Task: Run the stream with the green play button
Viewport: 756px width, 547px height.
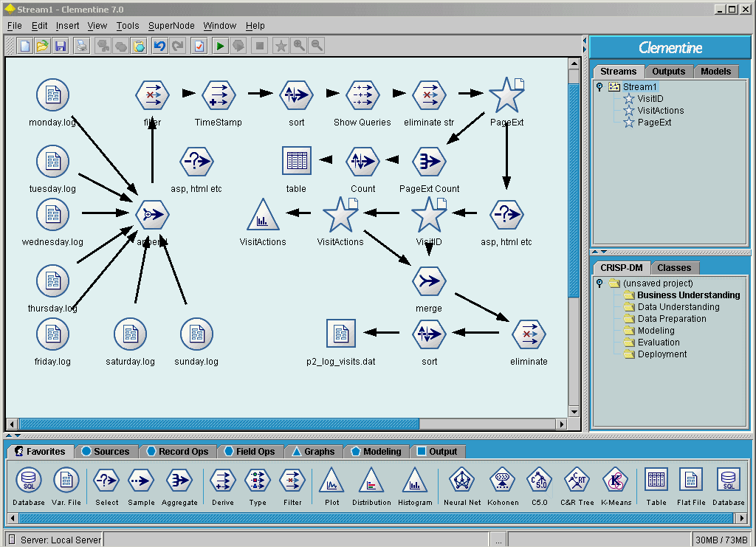Action: [220, 47]
